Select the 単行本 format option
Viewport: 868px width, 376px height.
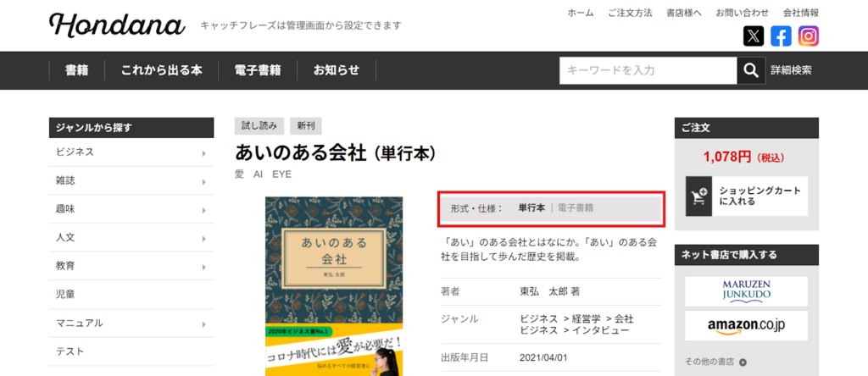[531, 207]
